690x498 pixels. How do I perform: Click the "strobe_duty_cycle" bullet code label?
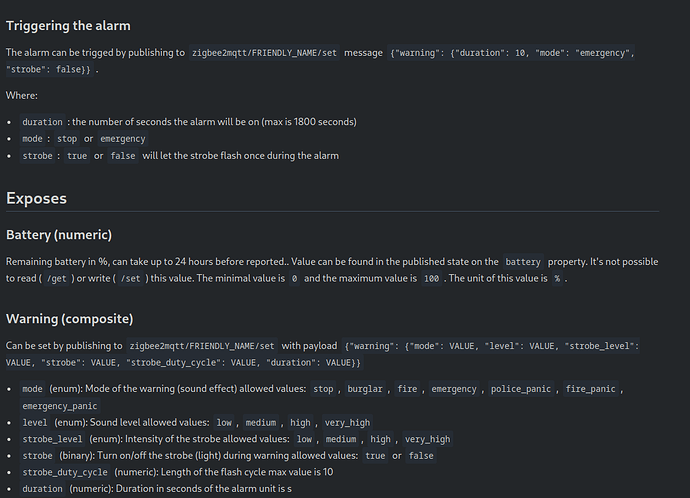(x=65, y=472)
